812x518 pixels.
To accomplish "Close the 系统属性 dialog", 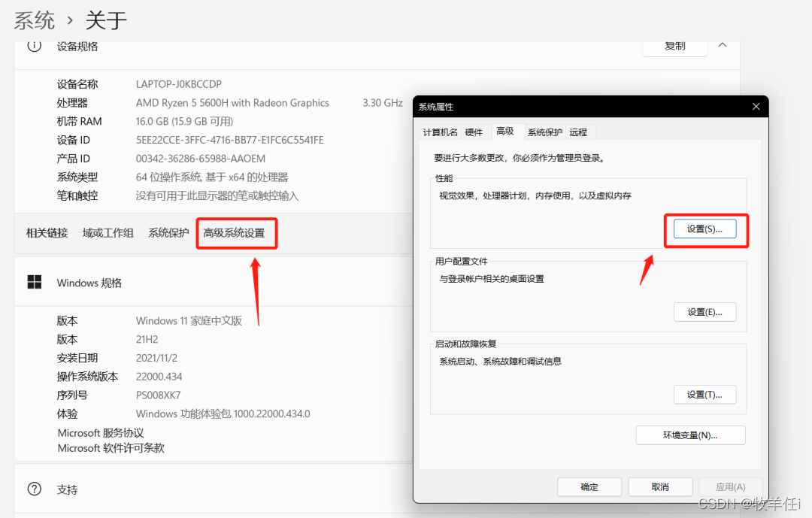I will coord(756,106).
